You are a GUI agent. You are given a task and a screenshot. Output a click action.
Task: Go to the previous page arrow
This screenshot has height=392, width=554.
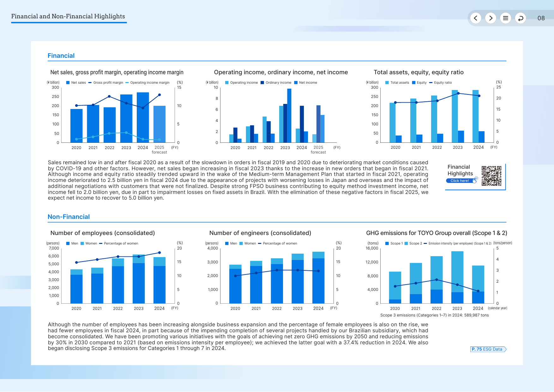pyautogui.click(x=475, y=18)
